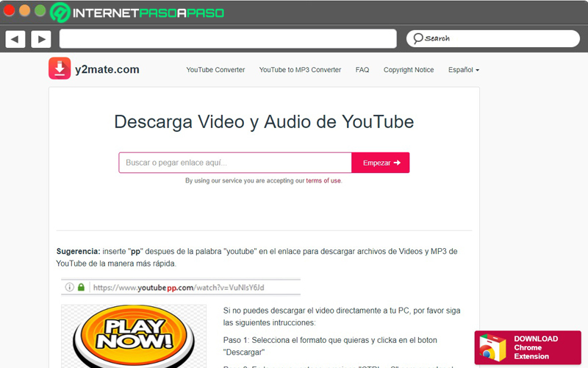
Task: Click the youtubepp.com example URL text
Action: click(x=179, y=288)
